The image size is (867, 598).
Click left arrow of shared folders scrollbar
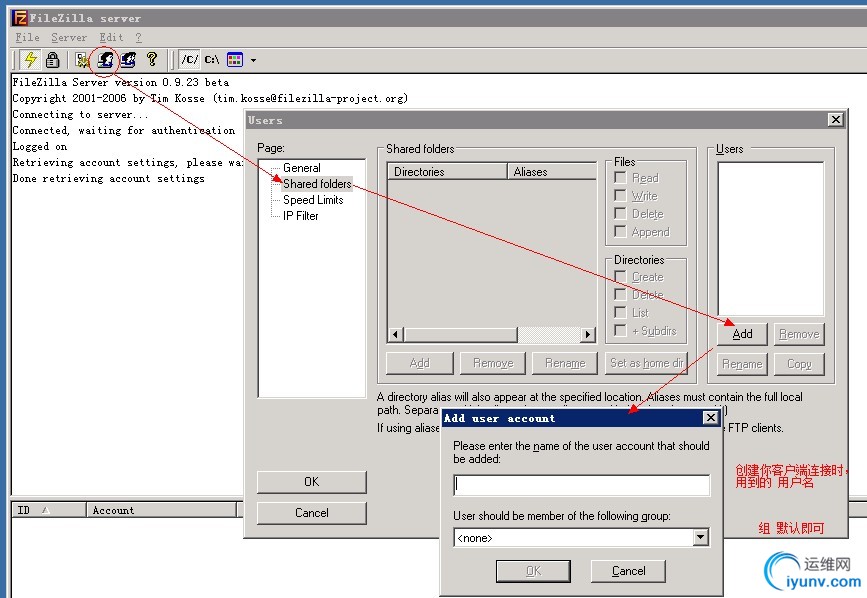click(x=395, y=334)
